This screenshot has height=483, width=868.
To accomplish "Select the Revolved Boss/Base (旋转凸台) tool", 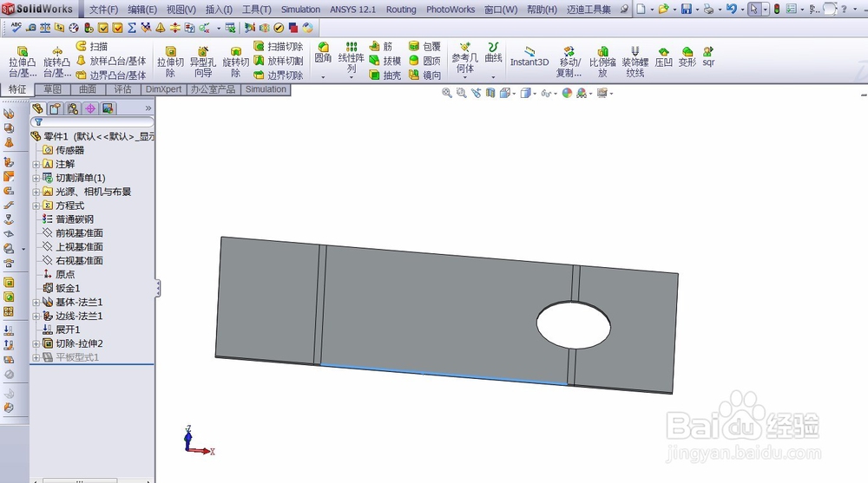I will [57, 62].
